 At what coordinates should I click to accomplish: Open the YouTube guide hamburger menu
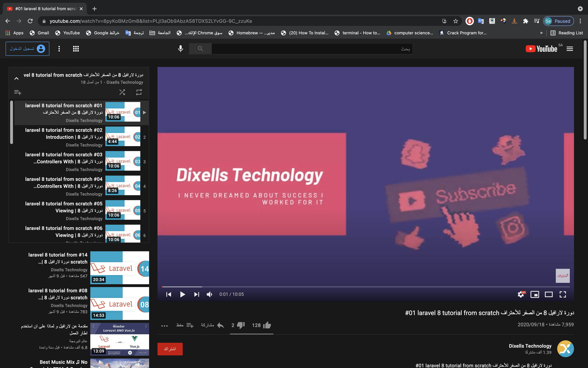click(x=570, y=49)
